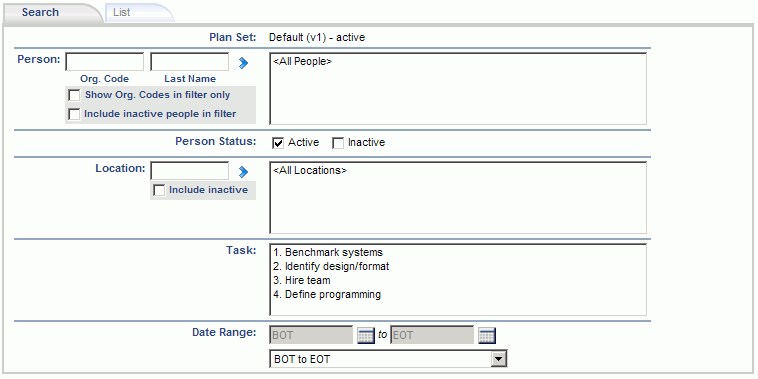Screen dimensions: 758x379
Task: Check Include inactive people in filter
Action: pos(74,115)
